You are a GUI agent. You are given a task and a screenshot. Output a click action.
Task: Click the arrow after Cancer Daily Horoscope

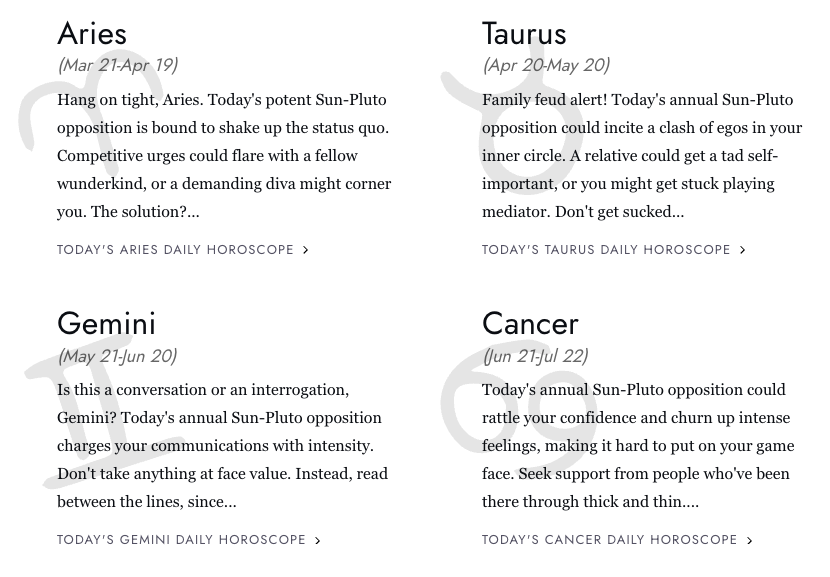click(x=750, y=540)
